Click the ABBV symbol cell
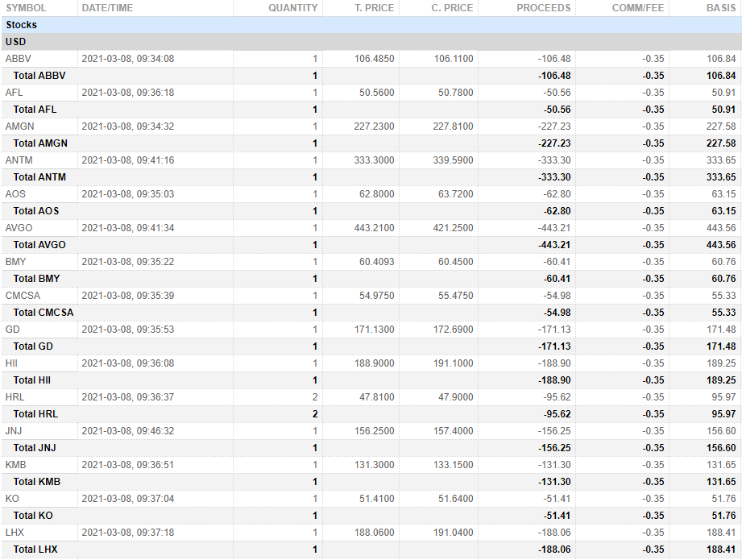 [x=19, y=59]
